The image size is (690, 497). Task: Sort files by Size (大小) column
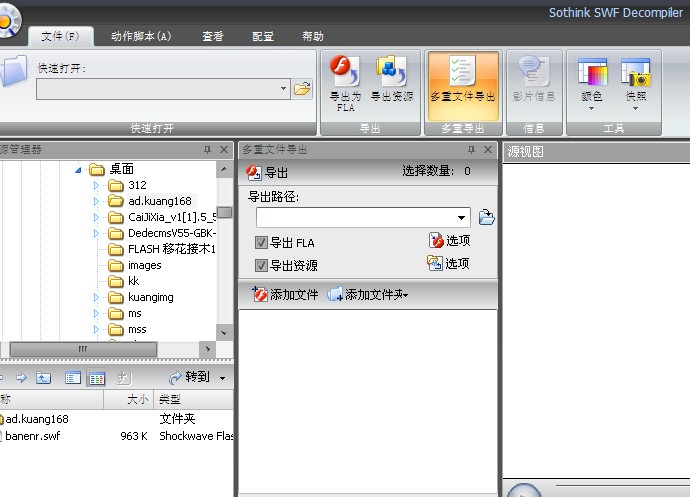click(128, 400)
